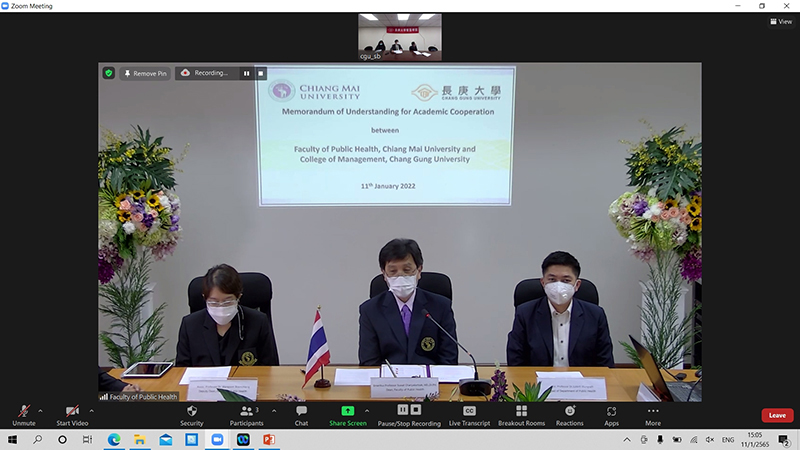Screen dimensions: 800x450
Task: Open the Mail app from the taskbar
Action: (165, 439)
